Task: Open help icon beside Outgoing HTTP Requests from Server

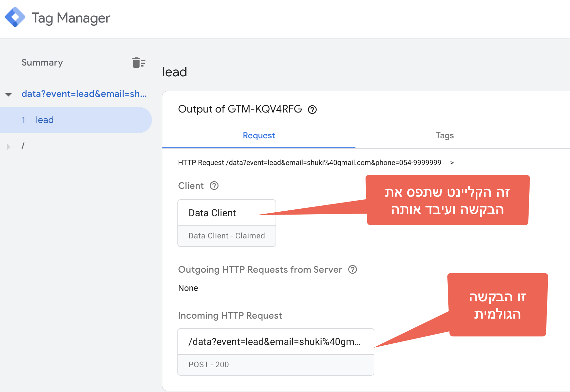Action: pos(352,269)
